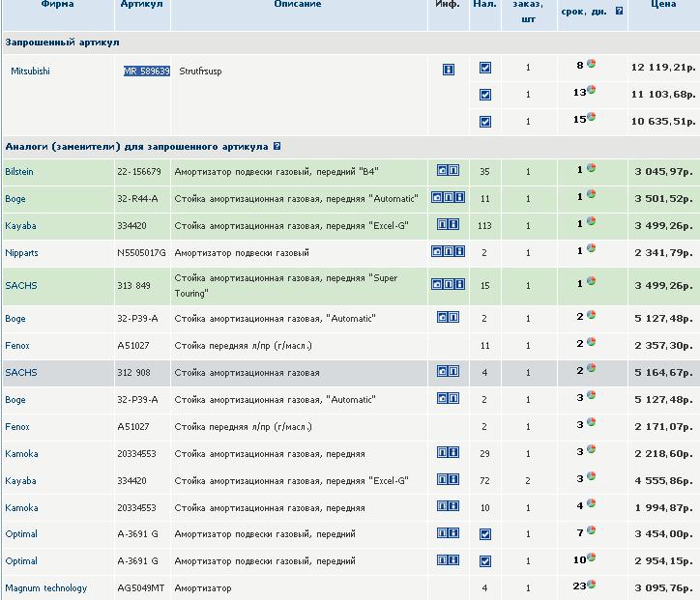Click the 'Фирма' column header
700x600 pixels.
click(57, 4)
